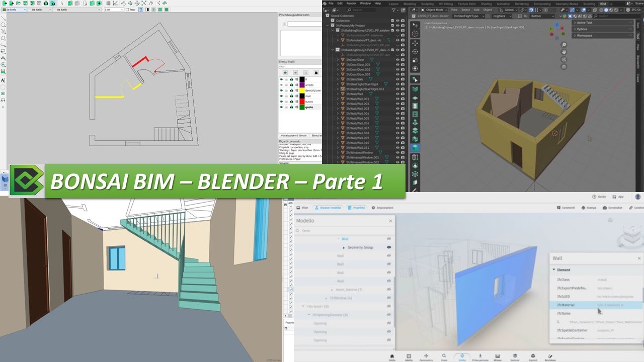Toggle visibility eye of layer 'demolizione'
Image resolution: width=644 pixels, height=362 pixels.
click(281, 90)
